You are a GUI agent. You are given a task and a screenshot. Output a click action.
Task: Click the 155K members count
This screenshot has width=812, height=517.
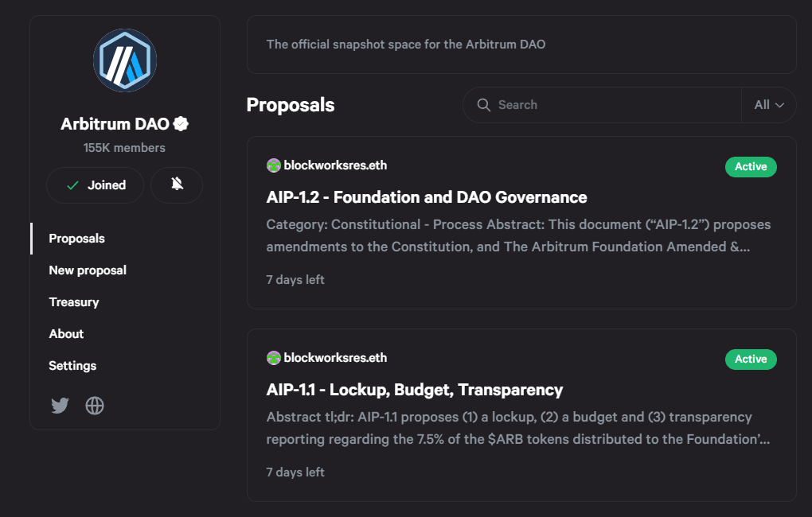(x=124, y=148)
